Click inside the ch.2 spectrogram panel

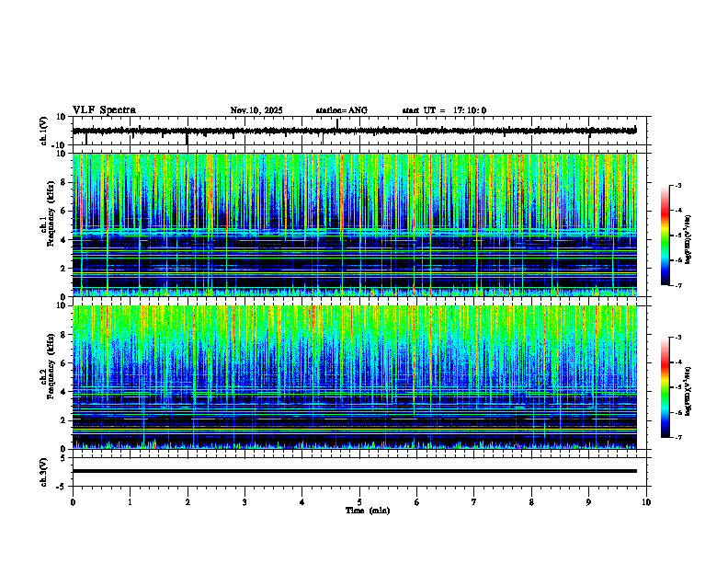pos(355,377)
